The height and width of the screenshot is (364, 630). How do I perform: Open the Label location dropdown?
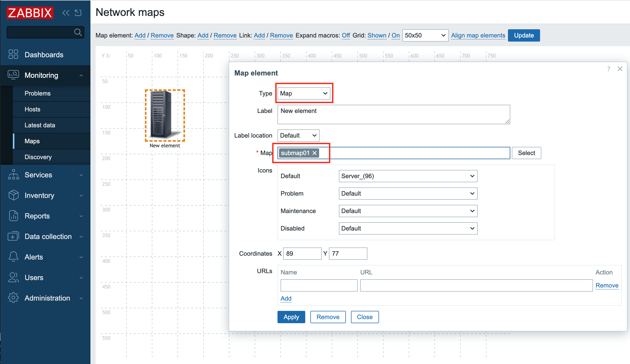tap(298, 136)
